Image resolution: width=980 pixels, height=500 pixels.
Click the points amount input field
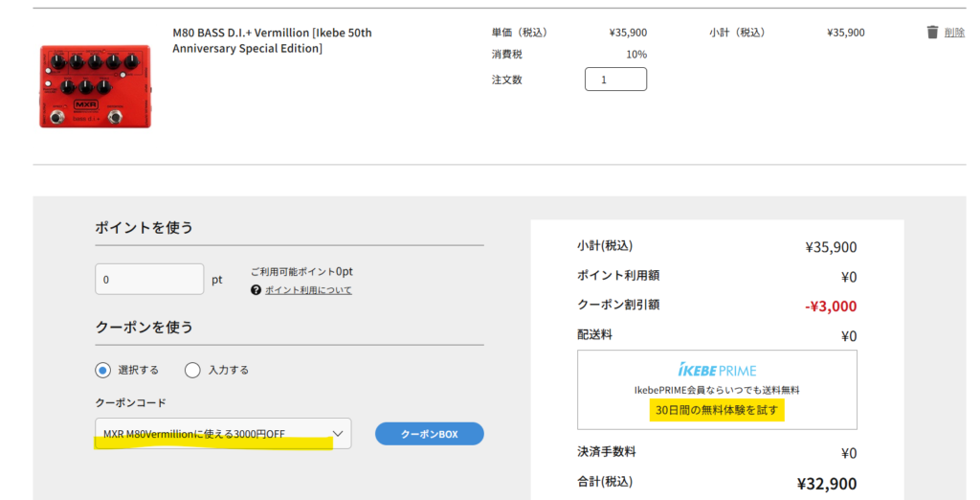tap(149, 279)
